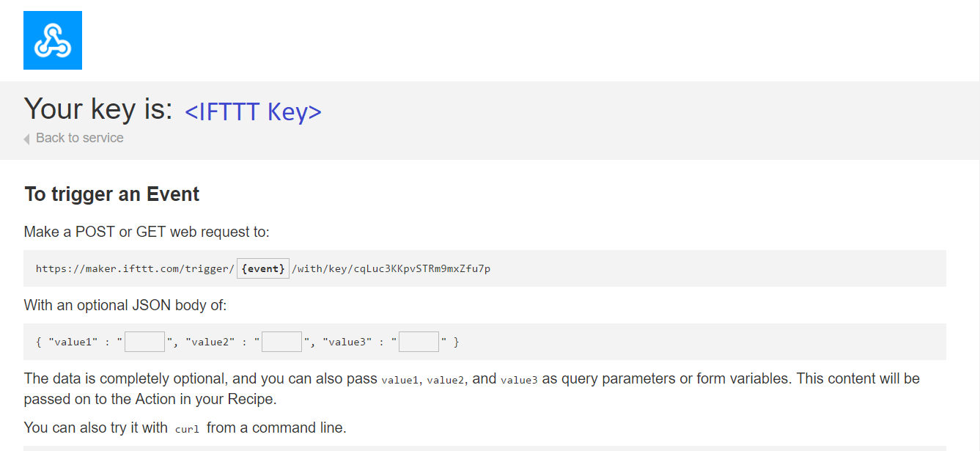Go back via the Back to service link

tap(79, 138)
